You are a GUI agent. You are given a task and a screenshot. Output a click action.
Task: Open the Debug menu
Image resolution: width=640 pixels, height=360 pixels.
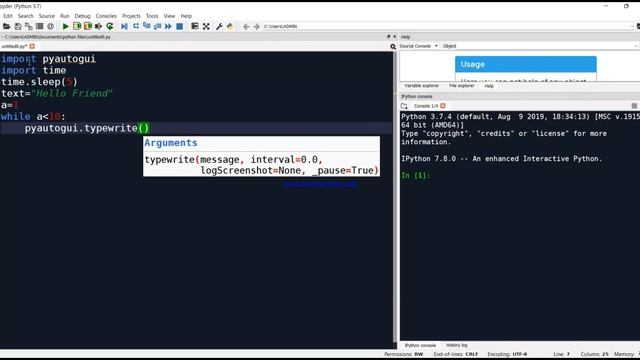pyautogui.click(x=82, y=16)
